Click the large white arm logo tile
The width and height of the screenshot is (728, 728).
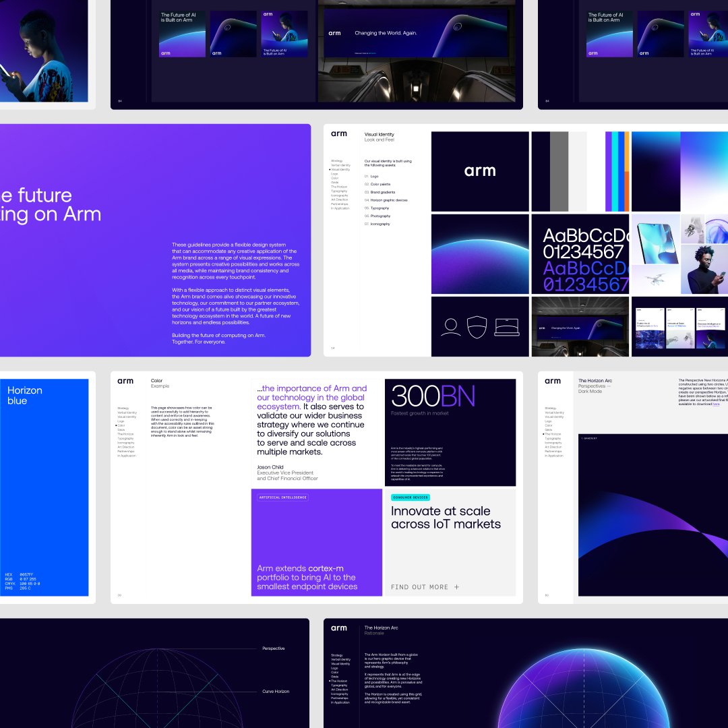[x=480, y=171]
